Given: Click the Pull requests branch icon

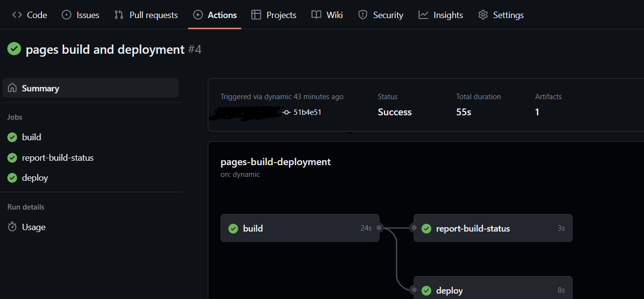Looking at the screenshot, I should pos(119,15).
